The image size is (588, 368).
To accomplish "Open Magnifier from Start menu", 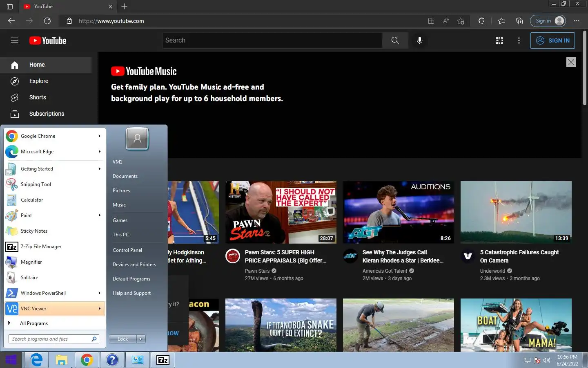I will (x=55, y=262).
